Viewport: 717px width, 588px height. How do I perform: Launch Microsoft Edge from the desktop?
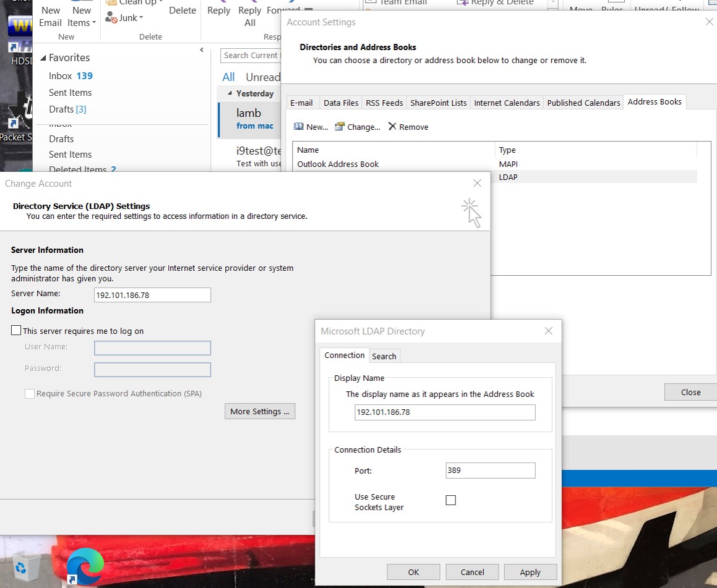click(85, 565)
